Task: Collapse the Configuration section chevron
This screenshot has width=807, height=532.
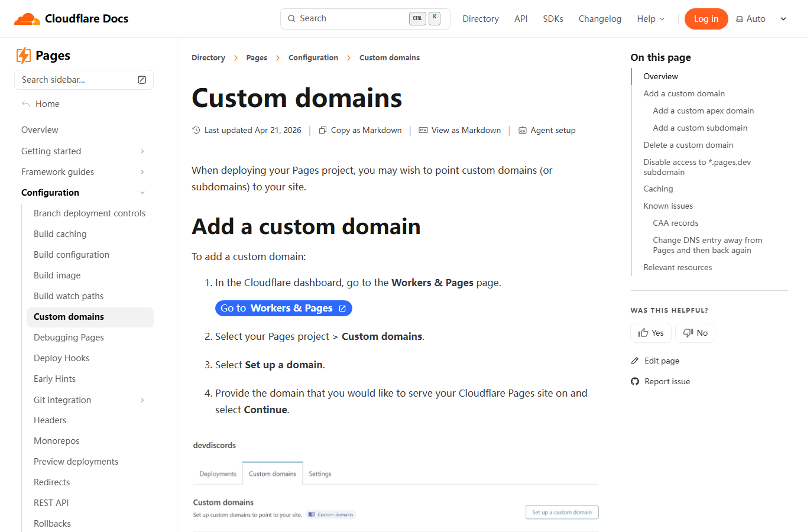Action: click(x=142, y=193)
